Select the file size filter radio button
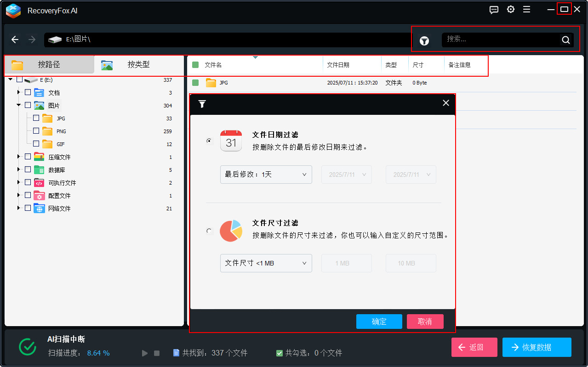588x367 pixels. click(x=210, y=231)
